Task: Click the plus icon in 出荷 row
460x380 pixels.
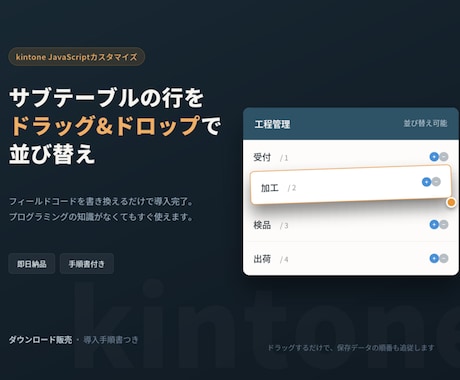Action: pyautogui.click(x=434, y=258)
